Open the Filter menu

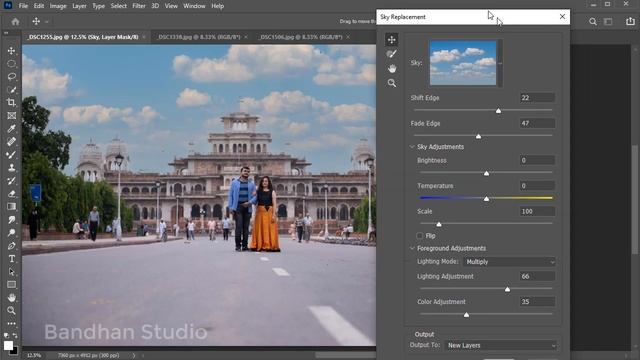point(139,6)
